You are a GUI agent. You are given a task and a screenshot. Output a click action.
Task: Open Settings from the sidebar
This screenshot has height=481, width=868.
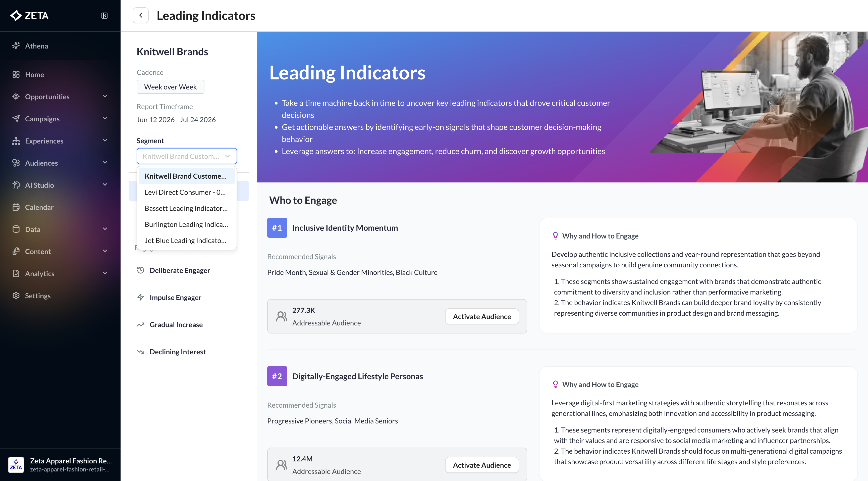(60, 295)
